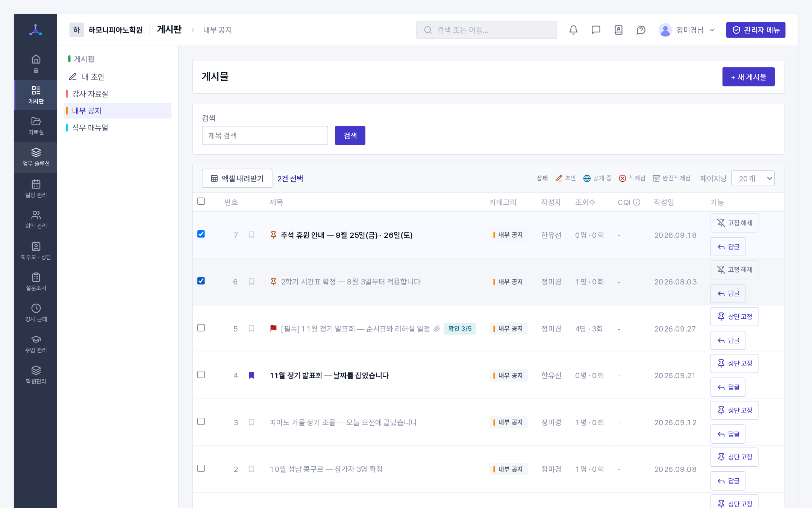Viewport: 812px width, 508px height.
Task: Select 강사 자료실 board
Action: point(118,94)
